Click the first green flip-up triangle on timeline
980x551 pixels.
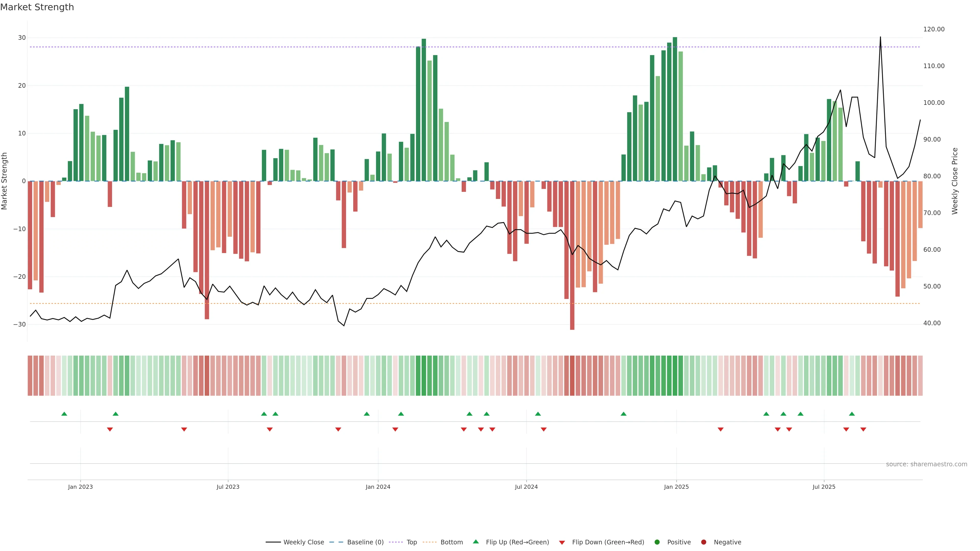[x=64, y=414]
